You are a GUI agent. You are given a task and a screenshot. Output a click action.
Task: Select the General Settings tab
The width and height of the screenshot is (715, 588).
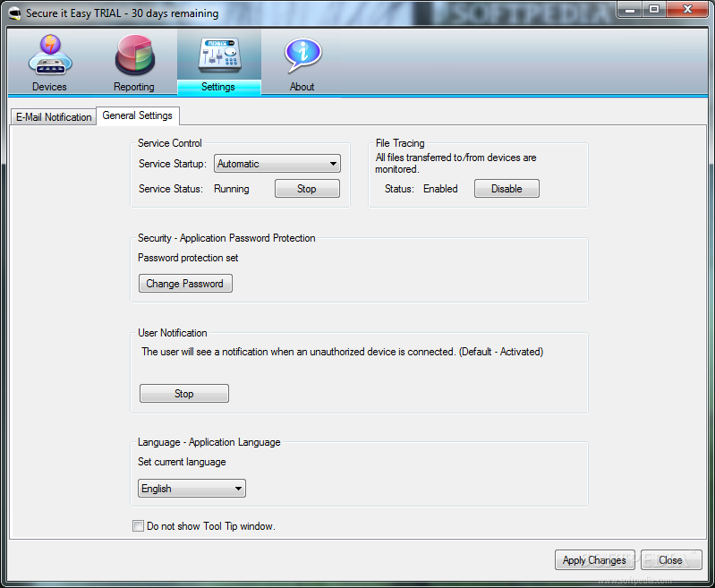(x=138, y=115)
